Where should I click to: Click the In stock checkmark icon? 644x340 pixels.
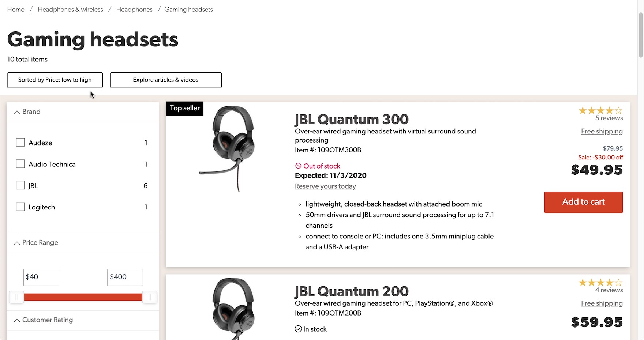(298, 329)
